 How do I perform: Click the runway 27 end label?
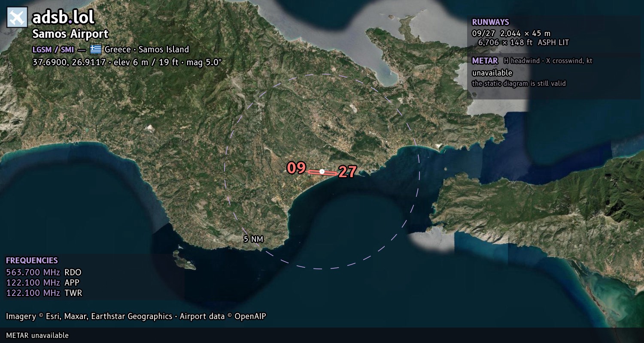(x=347, y=172)
